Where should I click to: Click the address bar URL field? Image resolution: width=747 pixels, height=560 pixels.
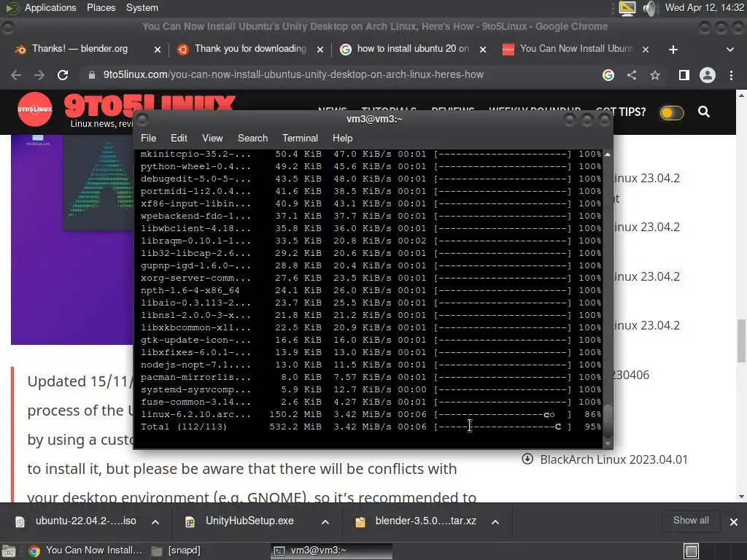click(x=293, y=75)
